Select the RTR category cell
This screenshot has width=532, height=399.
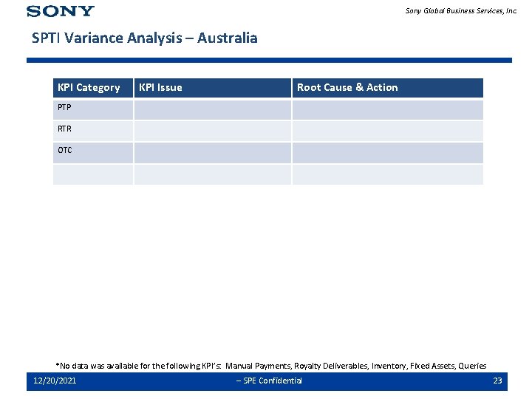tap(93, 131)
